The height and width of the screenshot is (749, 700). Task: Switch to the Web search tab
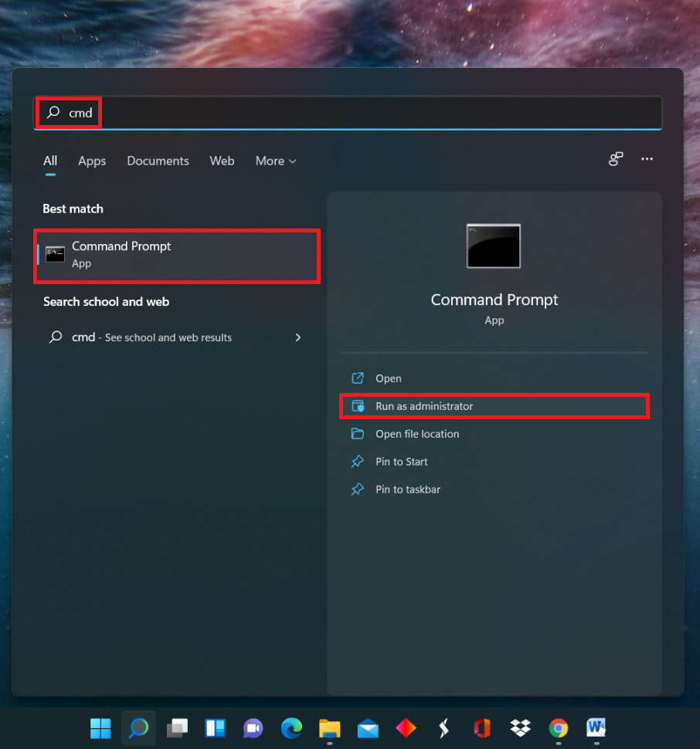[x=222, y=161]
